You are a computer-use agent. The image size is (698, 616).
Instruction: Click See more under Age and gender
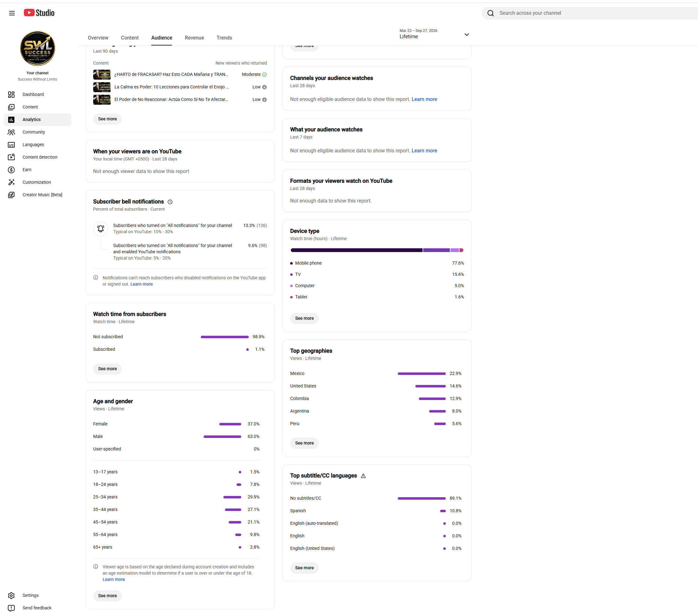point(108,596)
